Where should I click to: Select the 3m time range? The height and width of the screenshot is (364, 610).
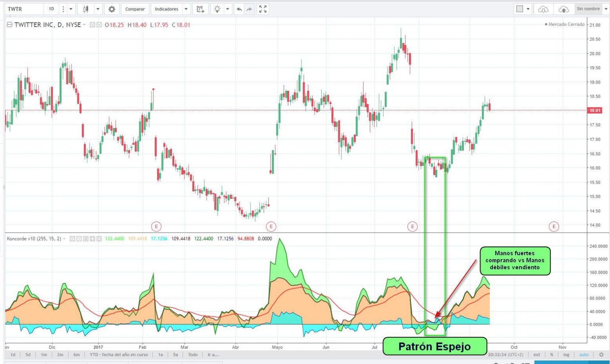[60, 354]
